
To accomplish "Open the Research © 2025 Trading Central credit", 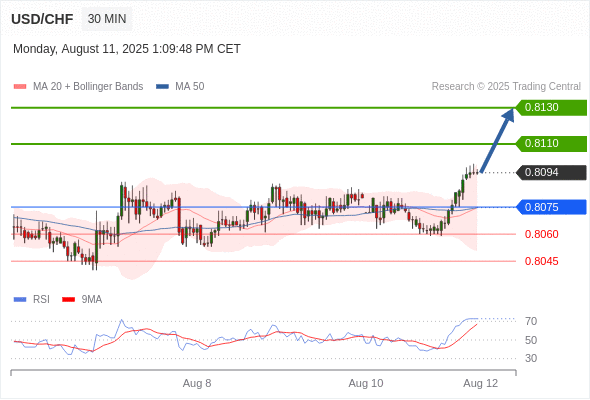I will pos(506,87).
